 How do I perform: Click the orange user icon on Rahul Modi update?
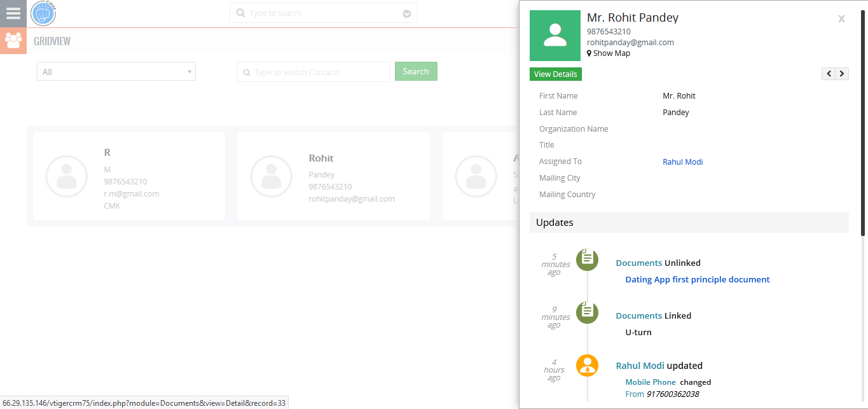(586, 365)
